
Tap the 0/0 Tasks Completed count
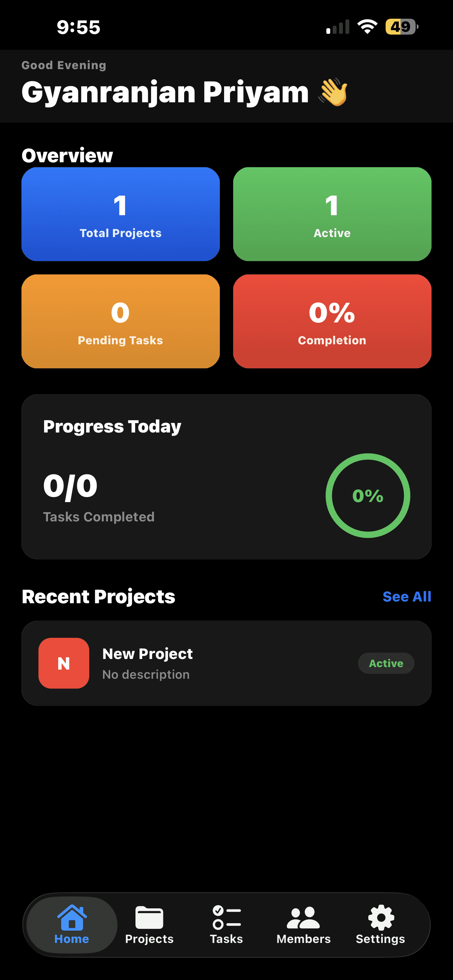click(x=71, y=486)
